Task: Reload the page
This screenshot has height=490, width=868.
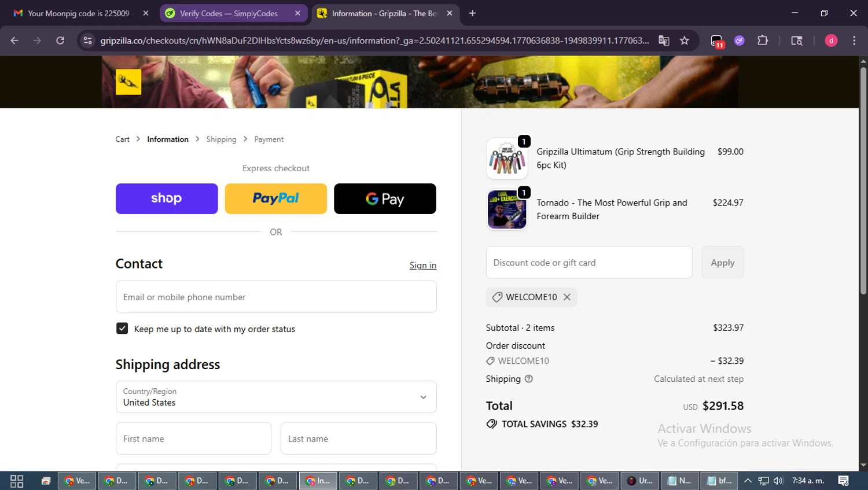Action: [60, 40]
